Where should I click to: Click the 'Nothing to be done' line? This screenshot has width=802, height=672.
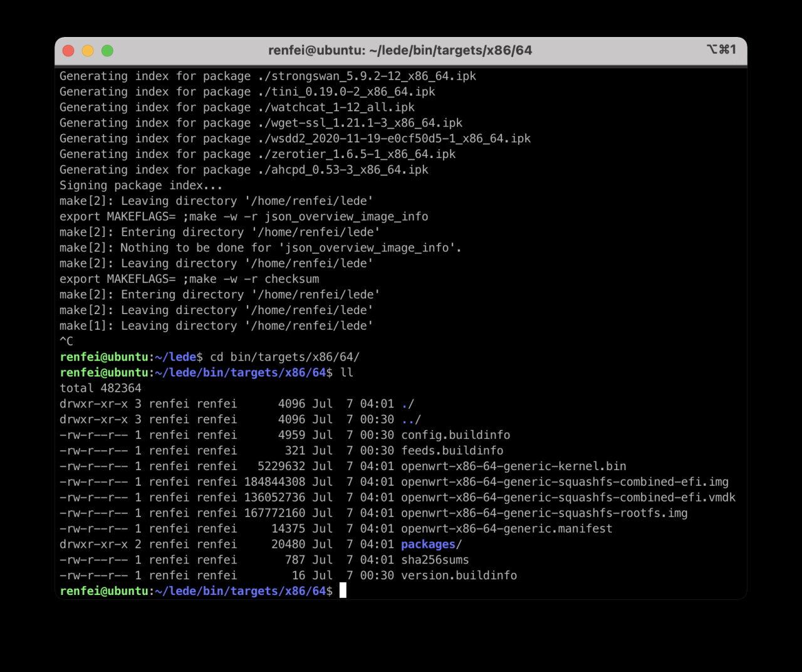(261, 248)
